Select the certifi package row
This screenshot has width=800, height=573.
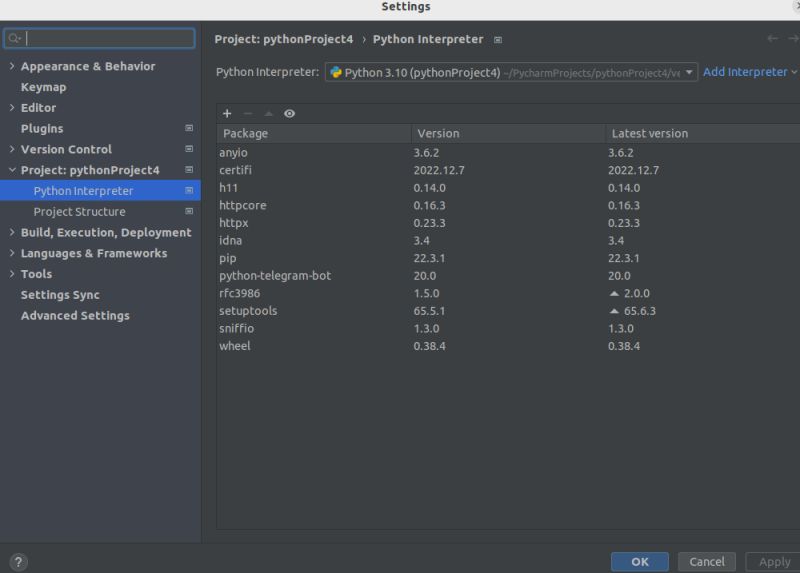[508, 170]
